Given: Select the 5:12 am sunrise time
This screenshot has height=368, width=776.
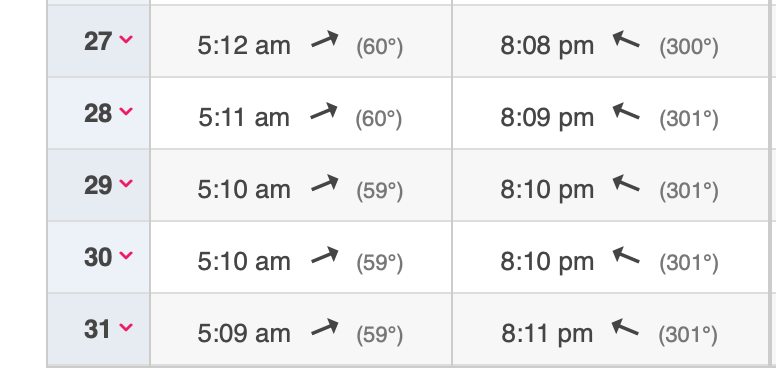Looking at the screenshot, I should click(x=243, y=46).
